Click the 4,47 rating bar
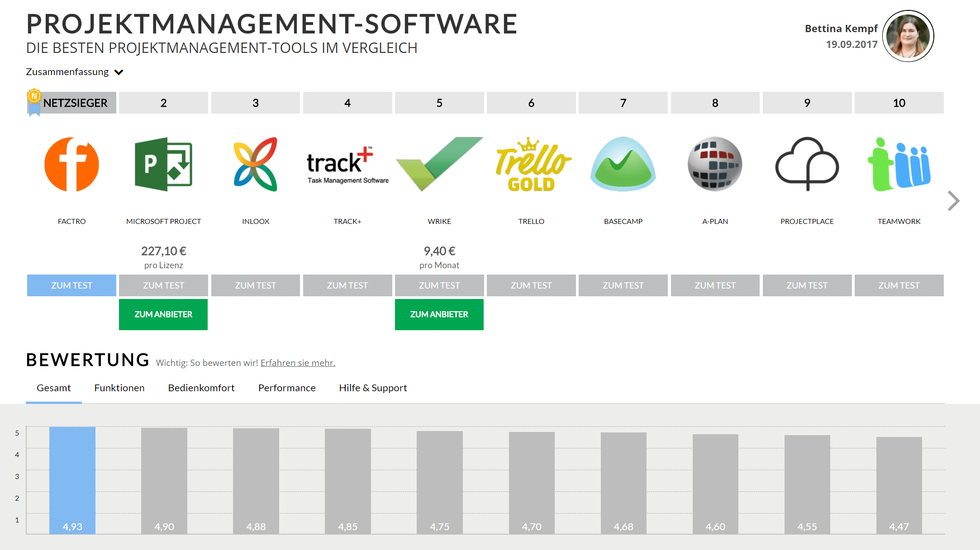The image size is (980, 550). coord(899,485)
